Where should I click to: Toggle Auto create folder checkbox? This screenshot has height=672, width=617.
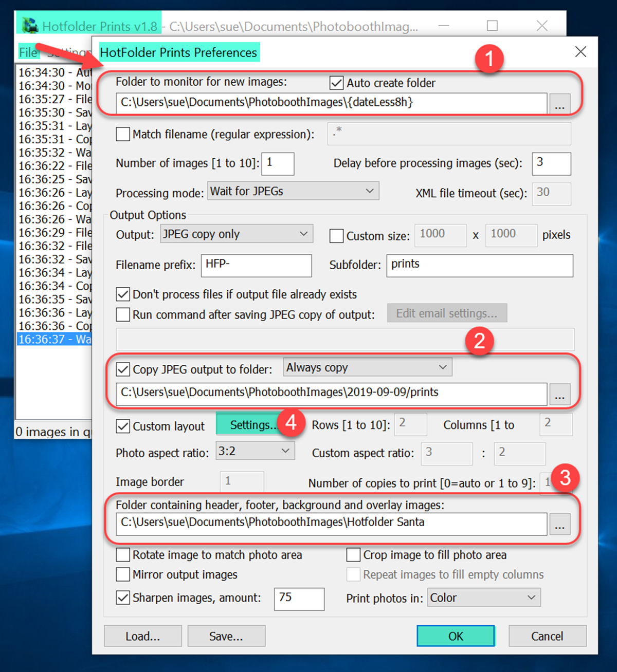click(x=337, y=83)
